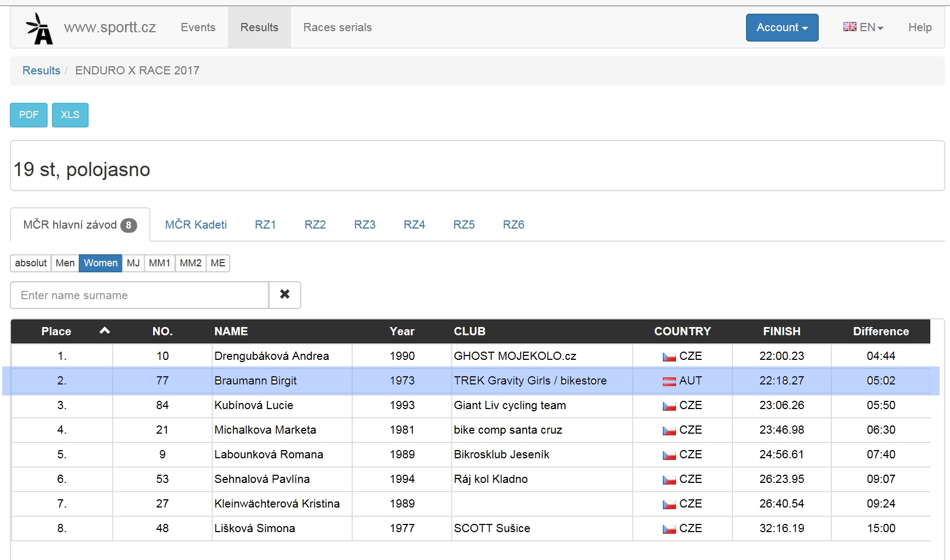Switch to the RZ2 tab

pyautogui.click(x=315, y=225)
